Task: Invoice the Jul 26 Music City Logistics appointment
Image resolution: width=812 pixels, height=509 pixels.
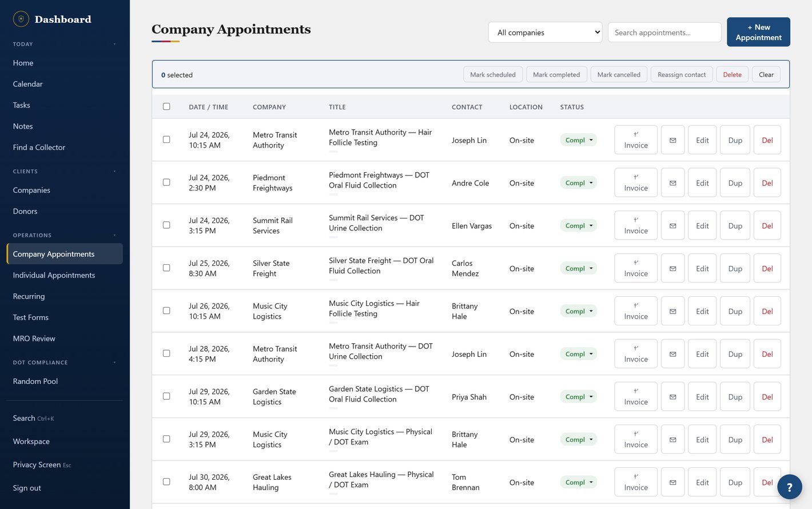Action: point(636,311)
